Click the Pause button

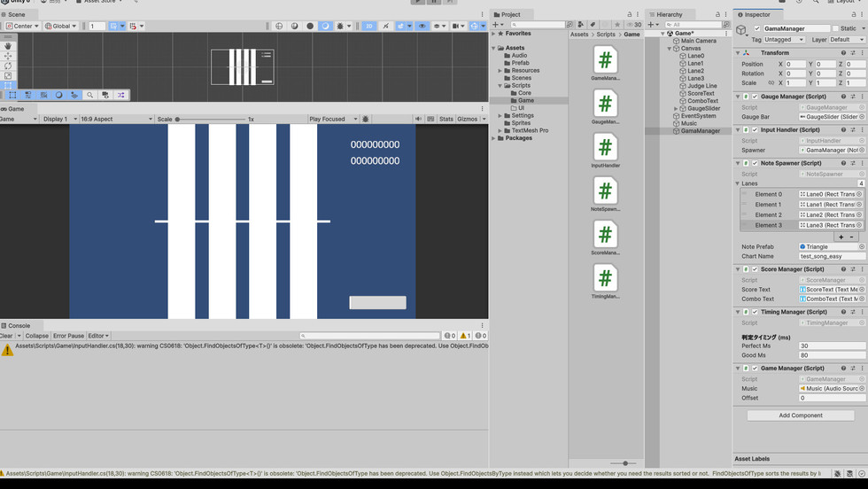(x=434, y=2)
